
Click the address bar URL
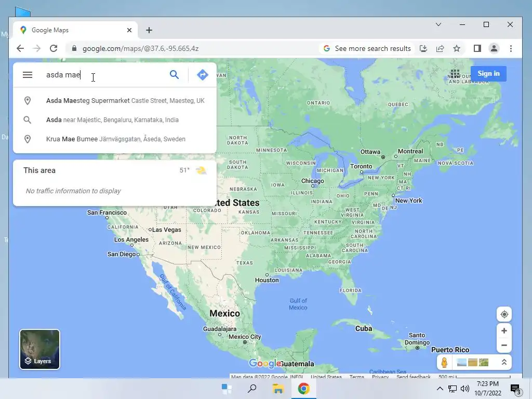(x=140, y=48)
